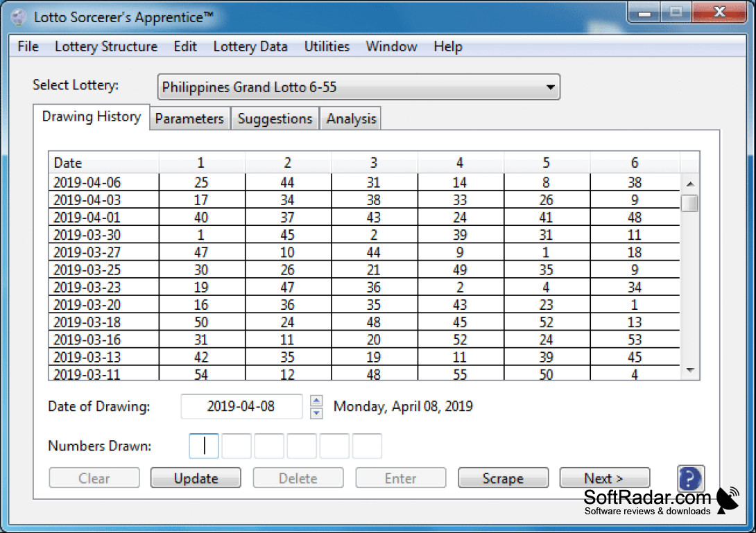
Task: Select the 2019-03-16 drawing row
Action: click(364, 339)
